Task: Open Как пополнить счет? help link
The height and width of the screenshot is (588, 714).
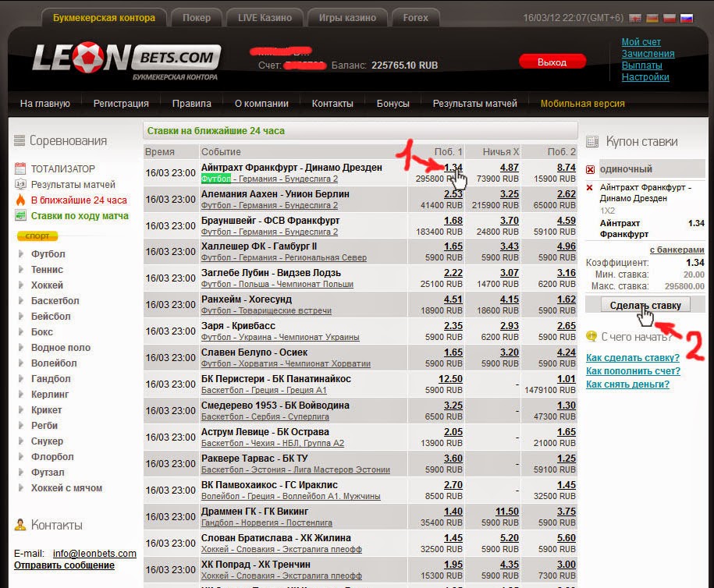Action: (x=633, y=371)
